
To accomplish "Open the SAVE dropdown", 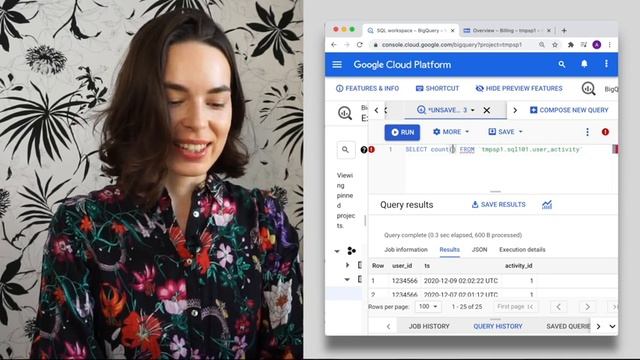I will (x=505, y=132).
